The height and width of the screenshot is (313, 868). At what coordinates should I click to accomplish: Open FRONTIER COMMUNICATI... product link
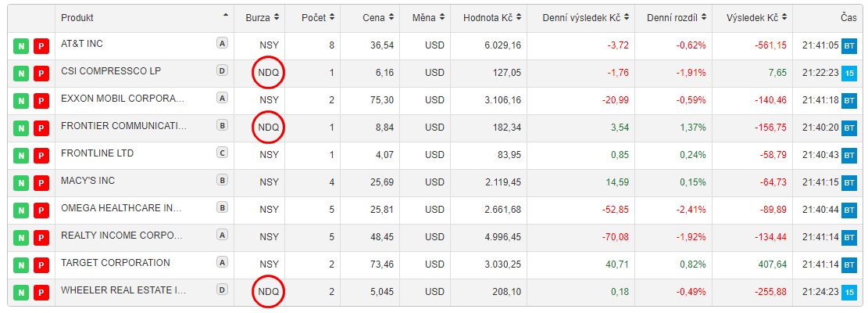click(124, 126)
